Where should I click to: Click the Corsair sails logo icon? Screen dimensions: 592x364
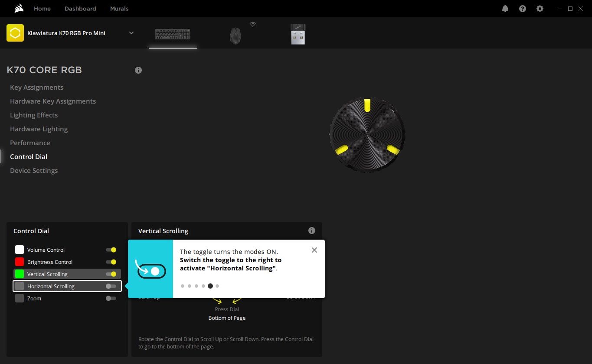tap(19, 9)
